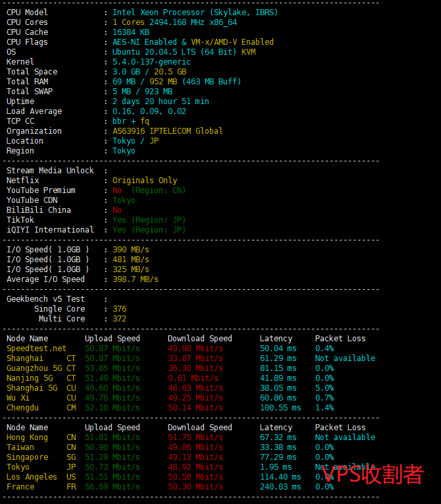Click the TikTok row label
Image resolution: width=441 pixels, height=504 pixels.
click(20, 220)
